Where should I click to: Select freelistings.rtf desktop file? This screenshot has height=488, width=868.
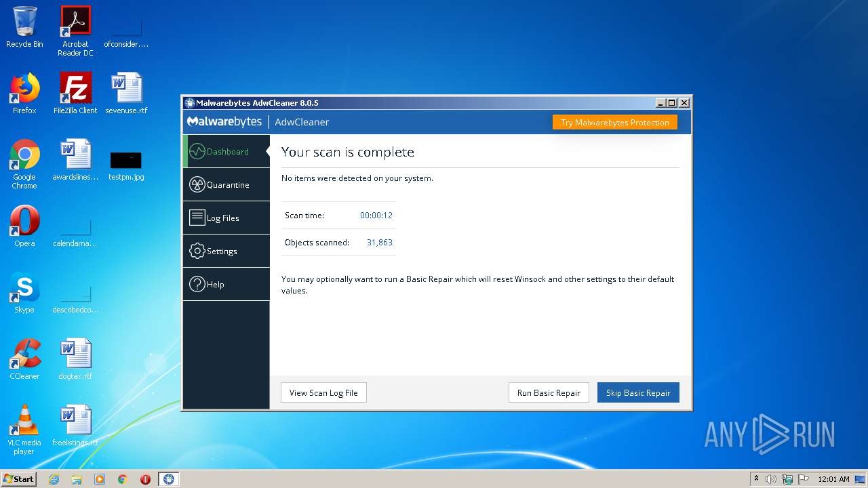click(x=75, y=426)
